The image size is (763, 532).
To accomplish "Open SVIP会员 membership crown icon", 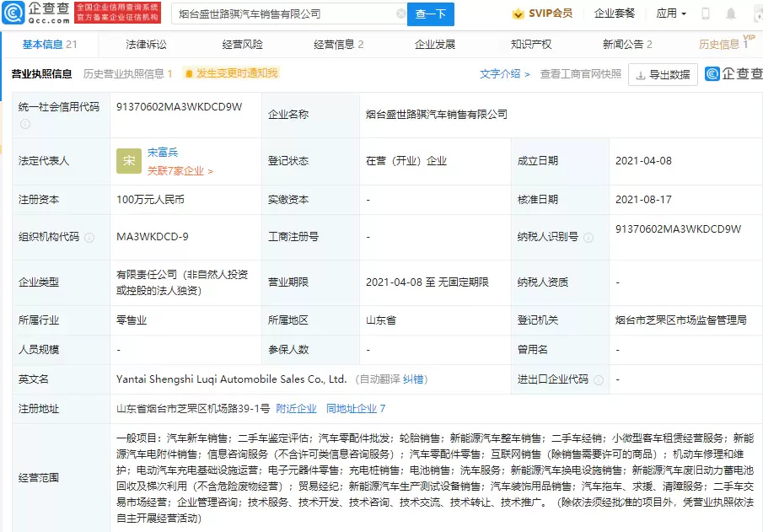I will [519, 14].
